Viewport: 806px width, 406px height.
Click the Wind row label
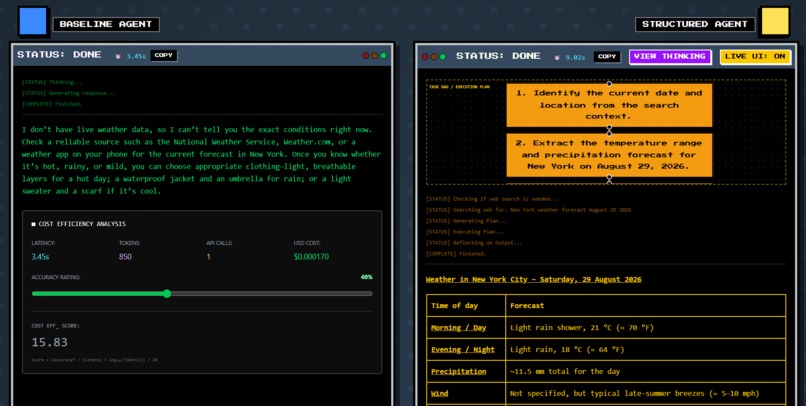[439, 394]
